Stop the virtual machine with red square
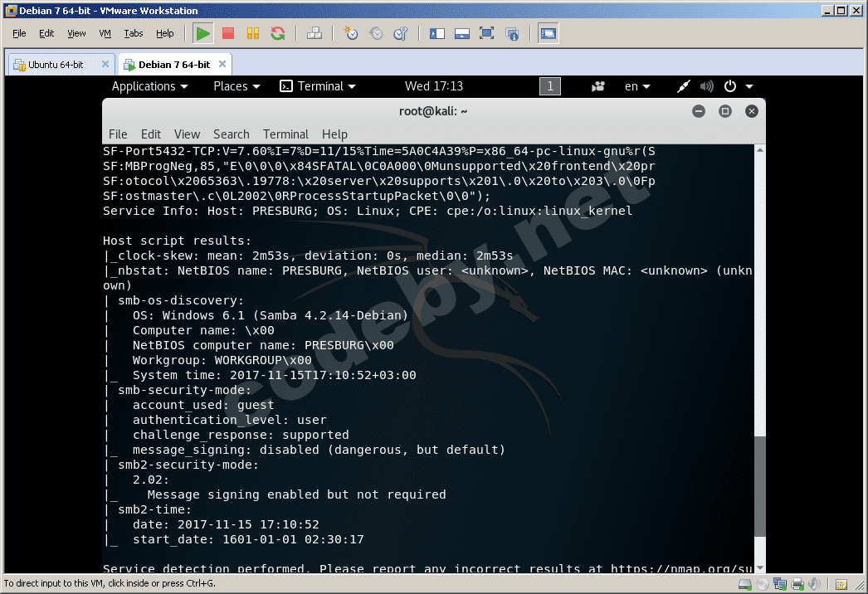 click(228, 34)
